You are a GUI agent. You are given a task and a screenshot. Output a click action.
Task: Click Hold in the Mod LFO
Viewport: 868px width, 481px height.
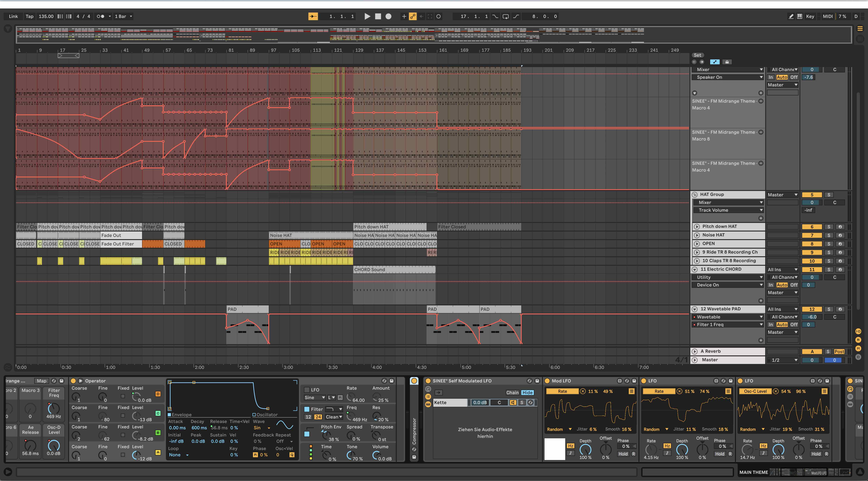pos(623,454)
